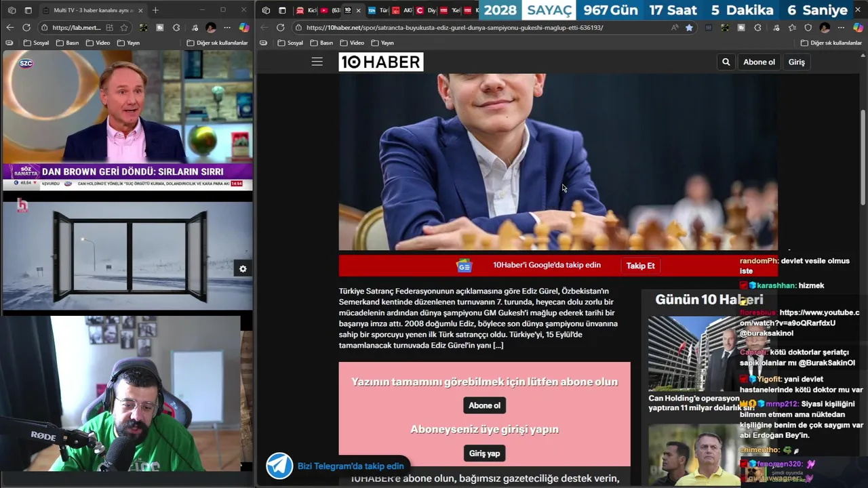Expand Yayın bookmark folder in Multi TV window

coord(128,43)
